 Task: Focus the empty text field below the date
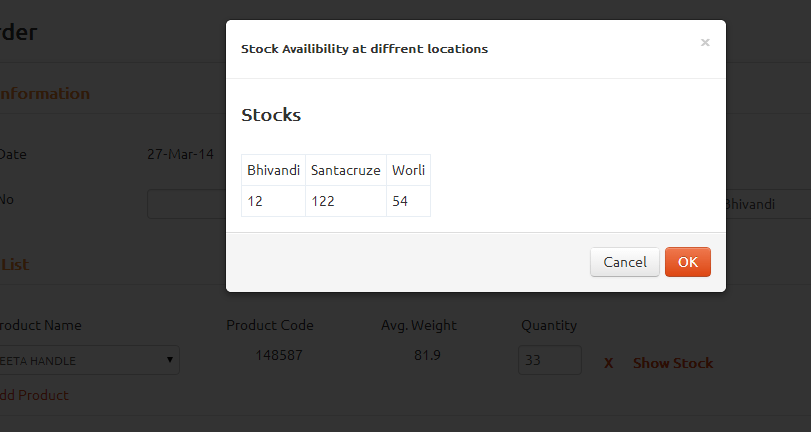186,204
